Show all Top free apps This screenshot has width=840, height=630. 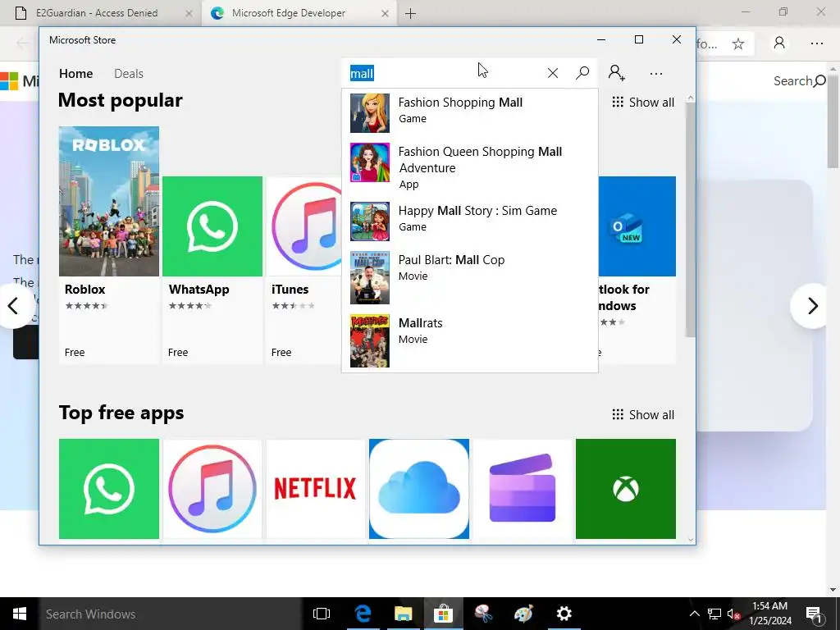point(643,414)
